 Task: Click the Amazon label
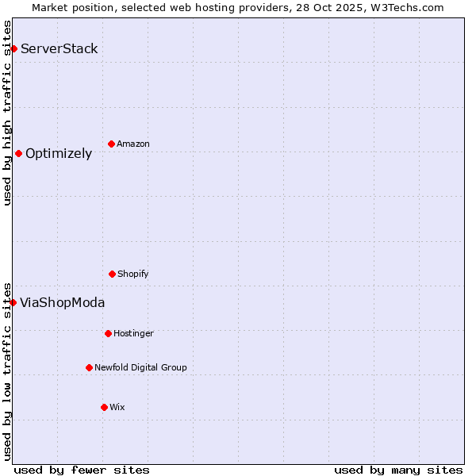(133, 144)
